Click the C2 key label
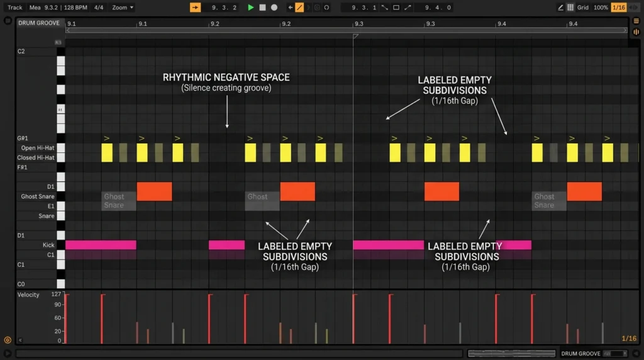Image resolution: width=644 pixels, height=360 pixels. click(21, 52)
